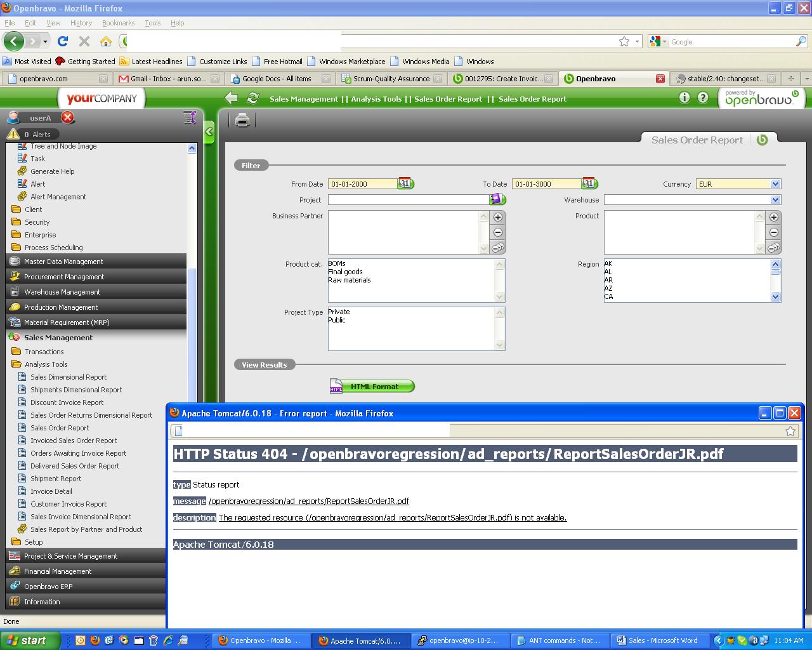Open Financial Management module

86,571
